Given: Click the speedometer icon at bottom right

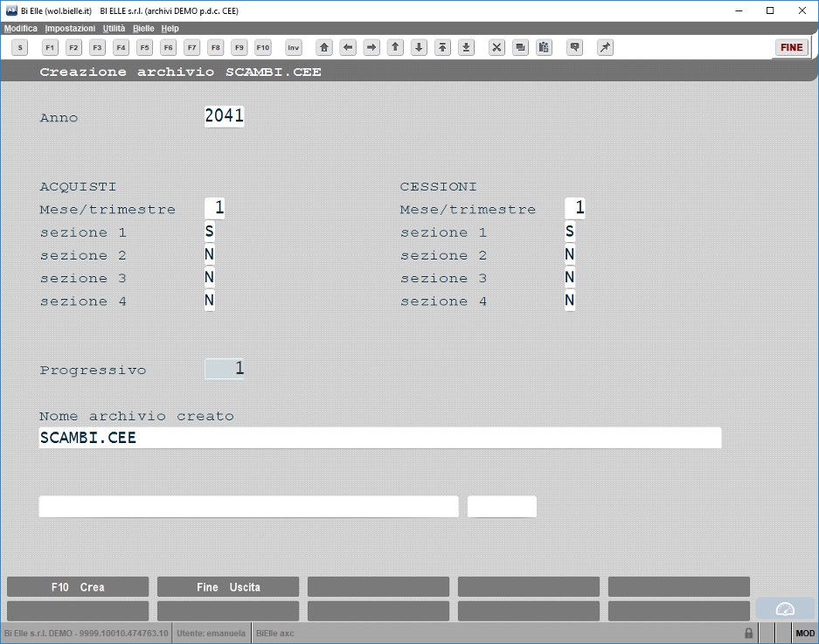Looking at the screenshot, I should [x=785, y=609].
